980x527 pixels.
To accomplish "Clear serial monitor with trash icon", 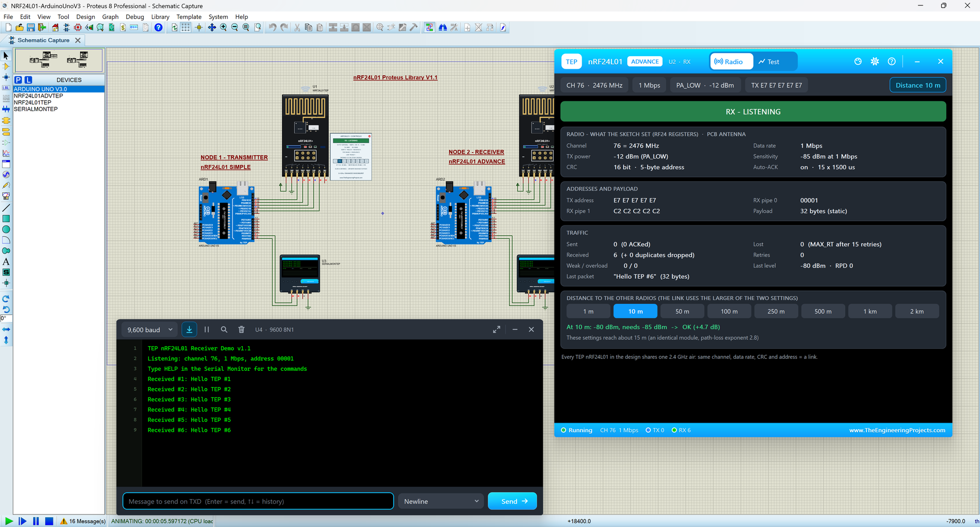I will 241,329.
